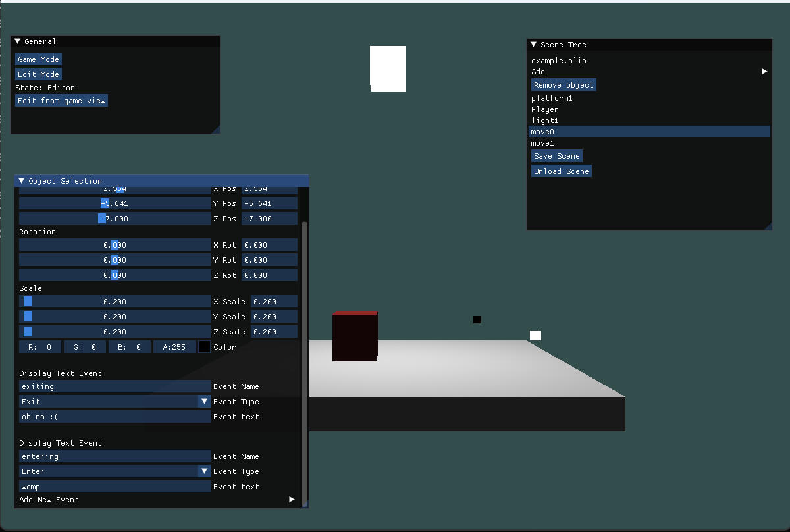Click the Game Mode button
The height and width of the screenshot is (532, 790).
click(x=38, y=59)
